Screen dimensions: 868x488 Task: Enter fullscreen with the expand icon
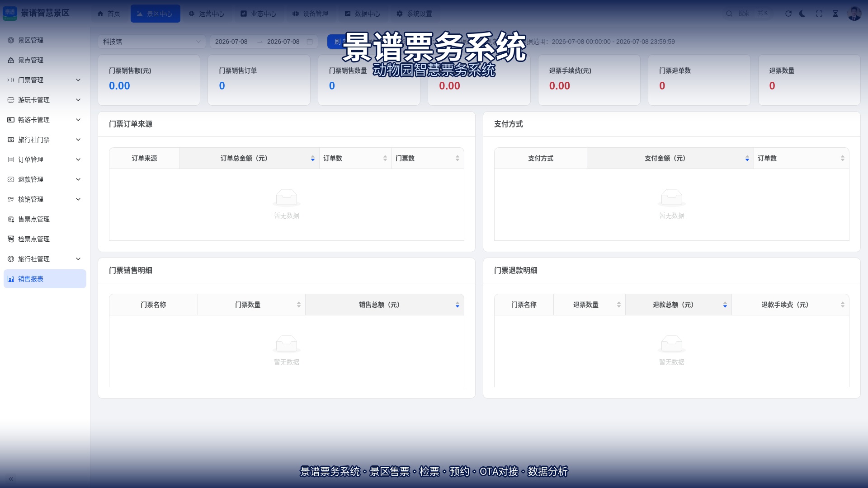819,14
